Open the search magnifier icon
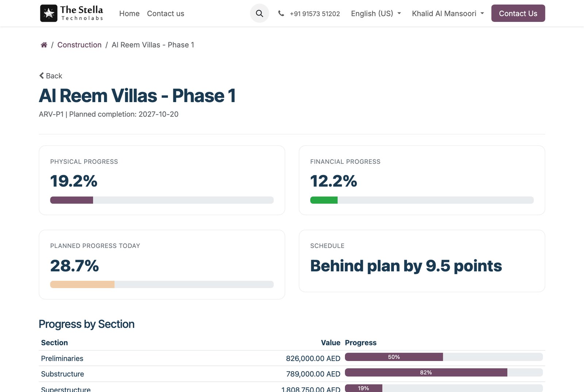 pos(260,13)
